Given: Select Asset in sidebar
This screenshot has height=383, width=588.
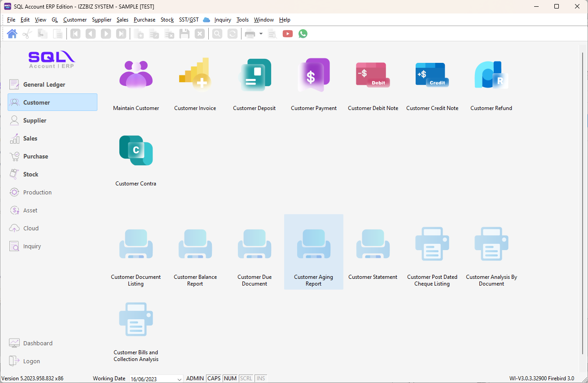Looking at the screenshot, I should click(53, 210).
